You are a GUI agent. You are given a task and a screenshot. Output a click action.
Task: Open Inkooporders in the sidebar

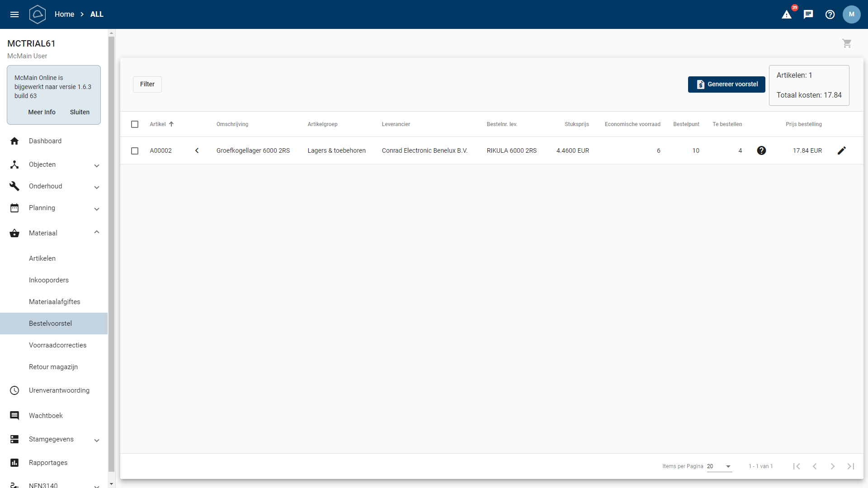49,280
